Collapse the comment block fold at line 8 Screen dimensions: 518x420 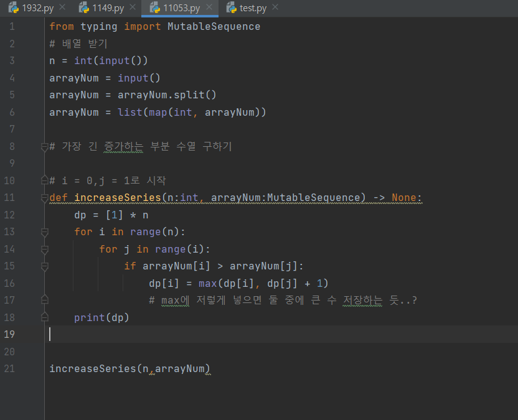point(45,147)
